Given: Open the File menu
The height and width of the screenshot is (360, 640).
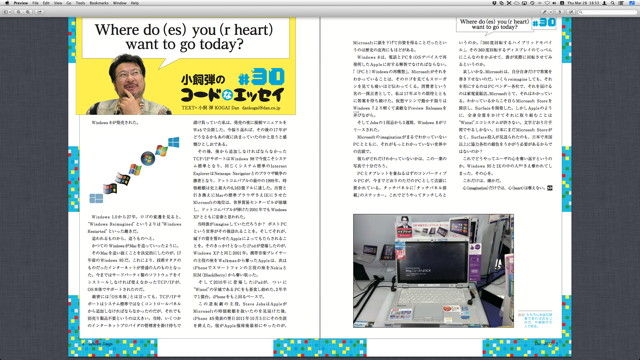Looking at the screenshot, I should coord(35,3).
